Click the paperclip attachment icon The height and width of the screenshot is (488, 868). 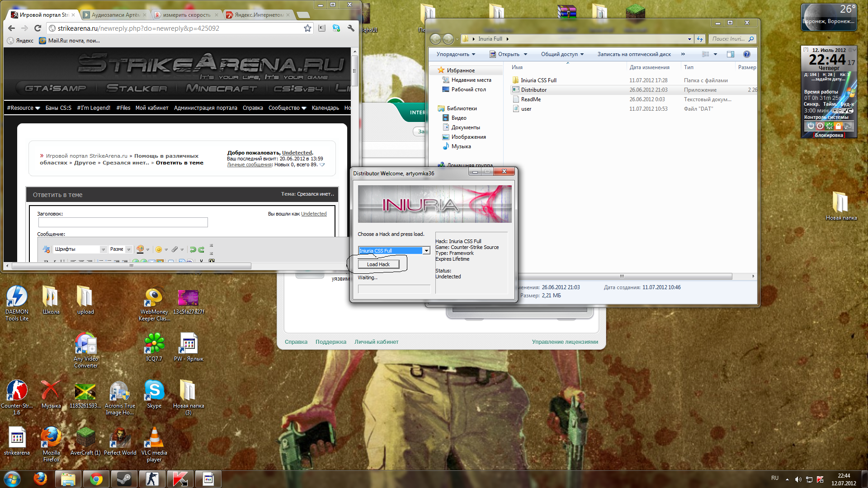point(175,249)
